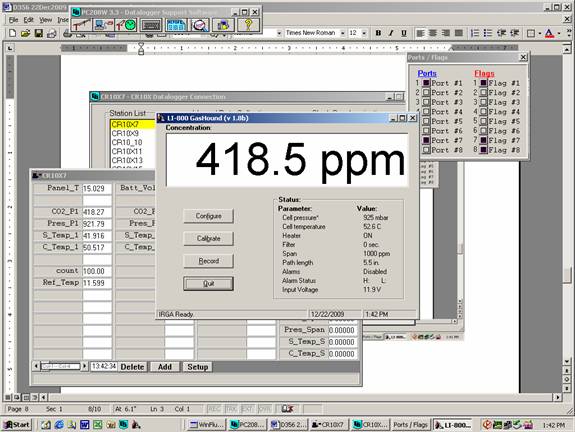Toggle the Port #2 checkbox
This screenshot has width=575, height=432.
426,92
